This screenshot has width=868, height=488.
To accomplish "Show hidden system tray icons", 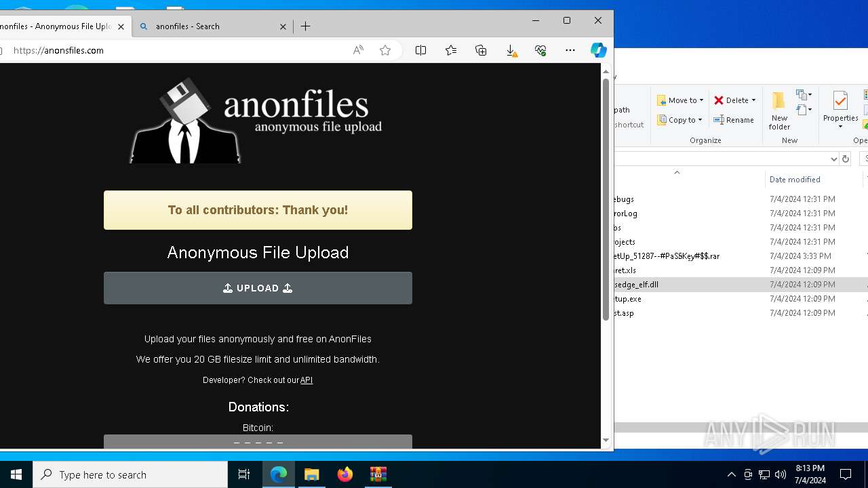I will point(731,474).
